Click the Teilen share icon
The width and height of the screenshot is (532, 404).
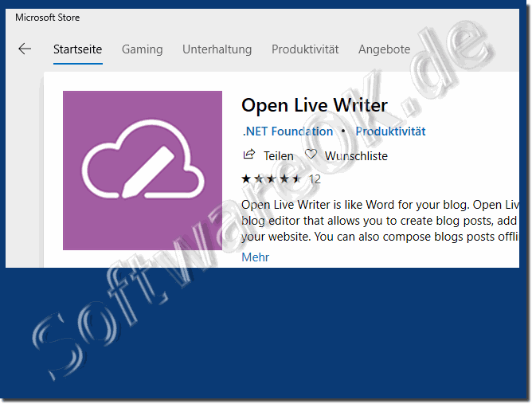249,155
